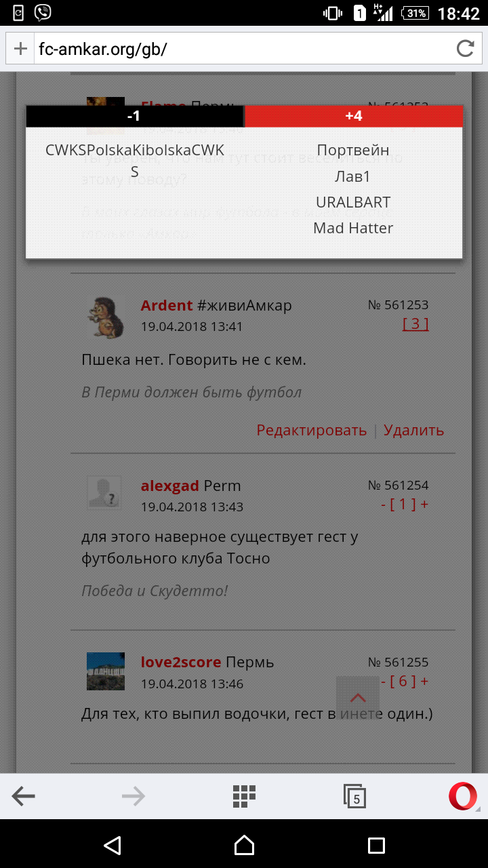Tap the browser forward arrow
Screen dimensions: 488x868
click(x=134, y=796)
